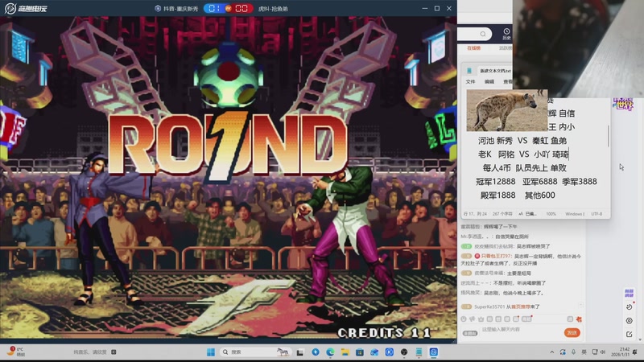Click the text line 冠军12888 亚军6888 季军3888

[536, 182]
